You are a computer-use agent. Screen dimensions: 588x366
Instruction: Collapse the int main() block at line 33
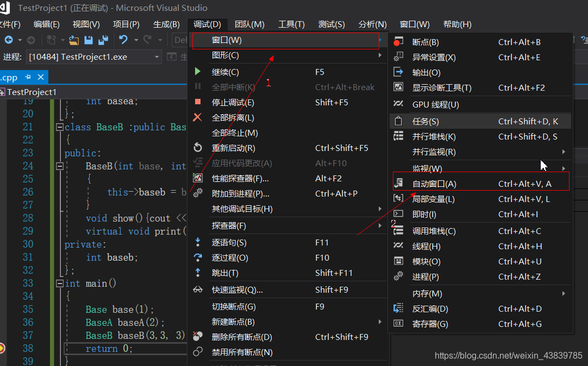[x=59, y=283]
